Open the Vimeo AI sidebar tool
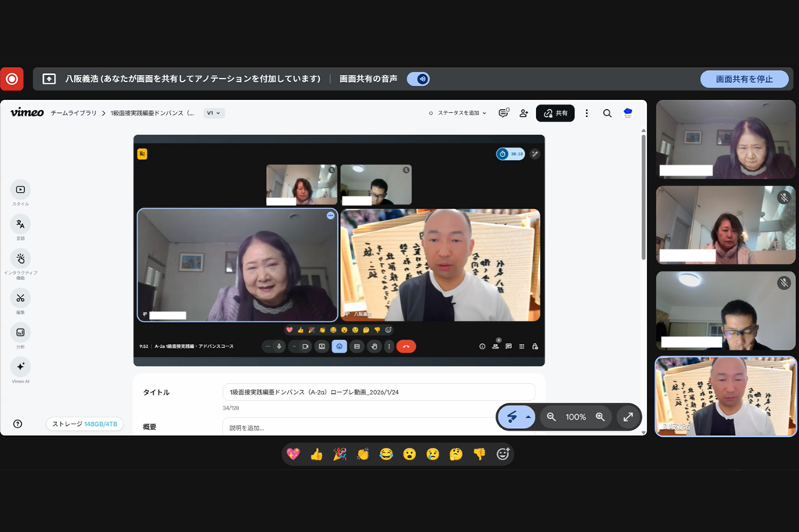 point(20,367)
